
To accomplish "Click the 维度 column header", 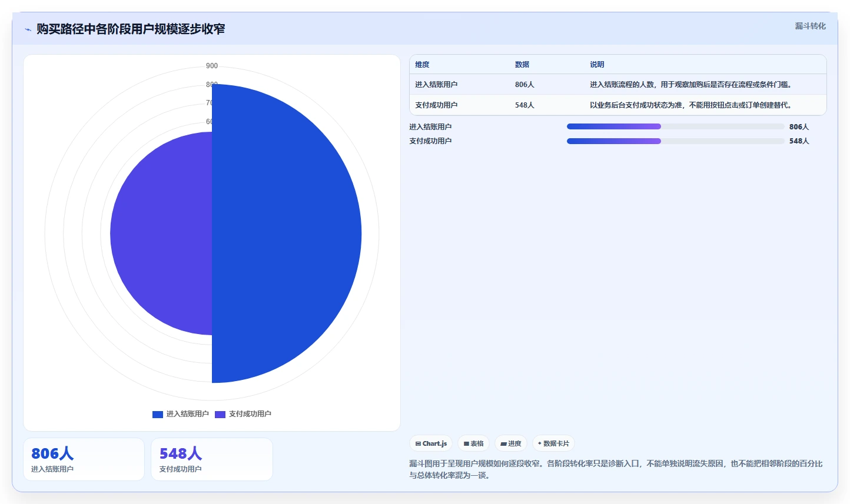I will point(422,65).
